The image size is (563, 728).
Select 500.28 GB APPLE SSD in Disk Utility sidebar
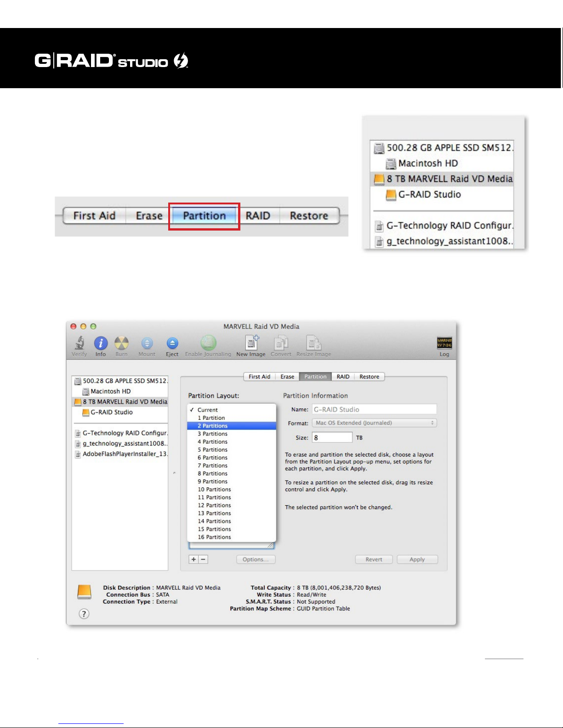120,381
